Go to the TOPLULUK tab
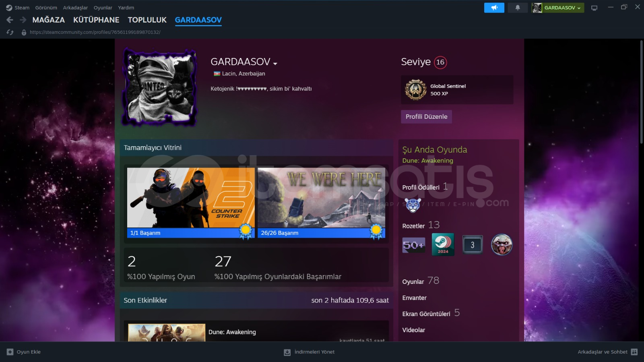 click(x=147, y=20)
